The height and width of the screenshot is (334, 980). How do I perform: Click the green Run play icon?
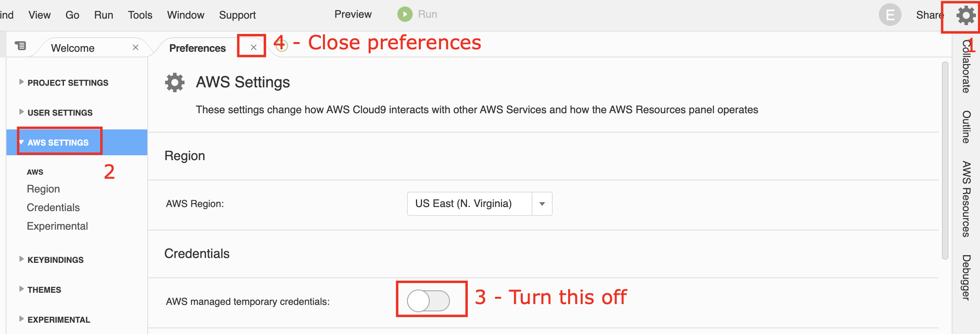405,14
